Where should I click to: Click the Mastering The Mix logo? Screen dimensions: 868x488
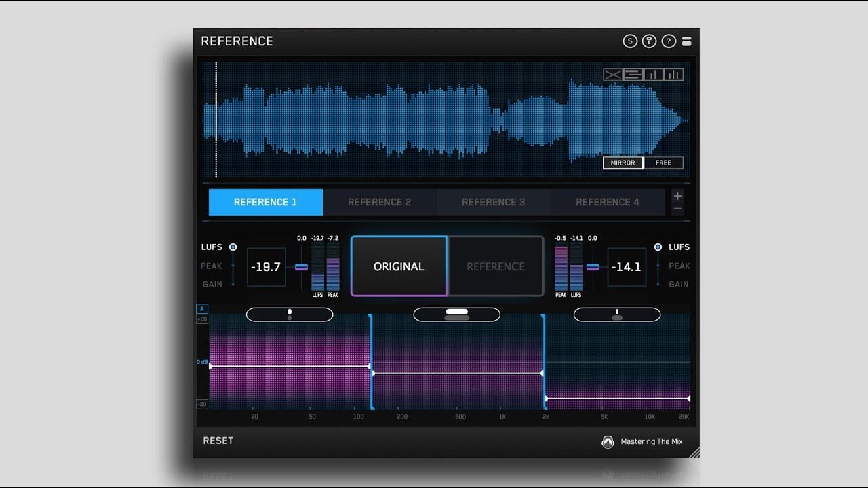tap(608, 441)
